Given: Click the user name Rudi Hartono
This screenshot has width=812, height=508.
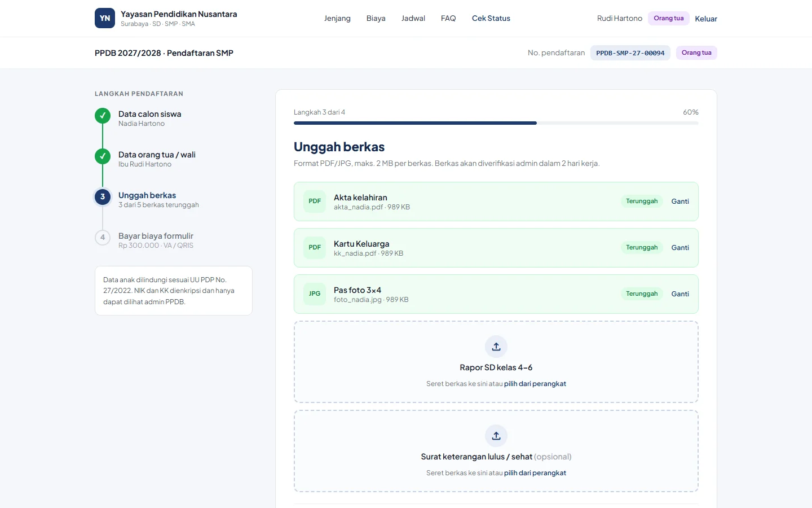Looking at the screenshot, I should pos(620,19).
